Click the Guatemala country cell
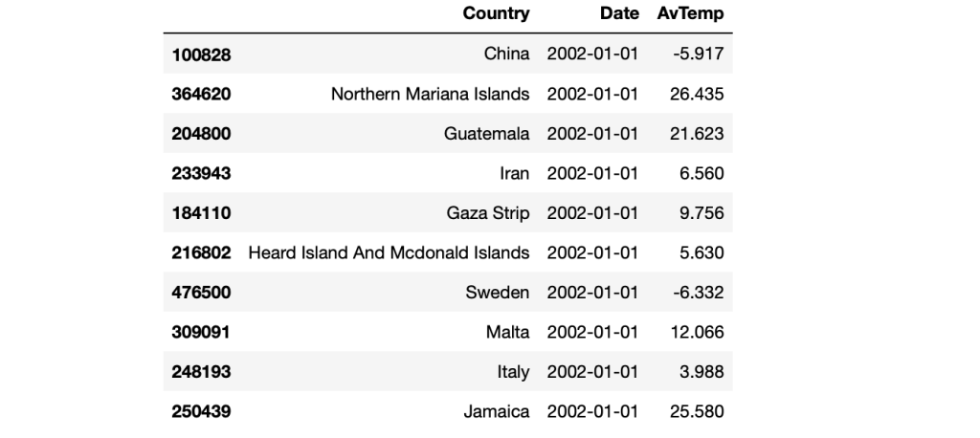Image resolution: width=980 pixels, height=438 pixels. pyautogui.click(x=486, y=134)
